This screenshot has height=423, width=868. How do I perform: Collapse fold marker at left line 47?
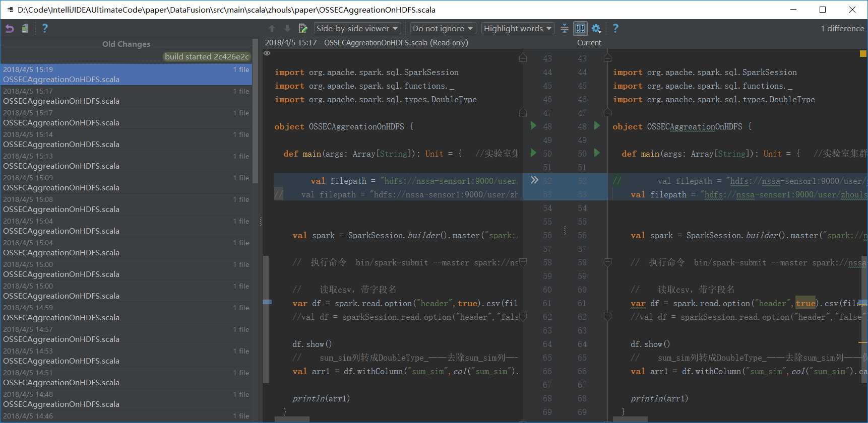[x=523, y=112]
